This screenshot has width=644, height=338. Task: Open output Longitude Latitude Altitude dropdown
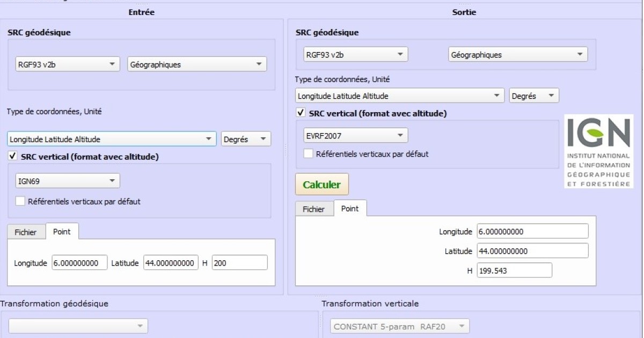click(400, 96)
